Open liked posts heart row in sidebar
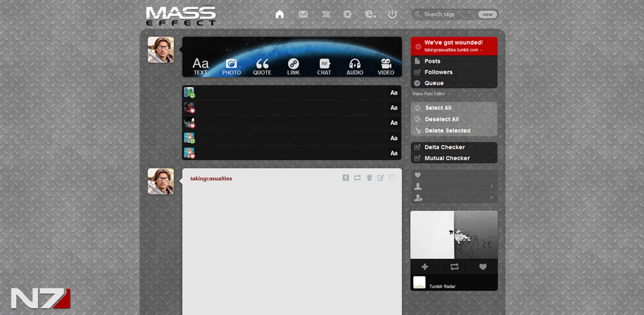This screenshot has width=644, height=315. click(x=454, y=175)
